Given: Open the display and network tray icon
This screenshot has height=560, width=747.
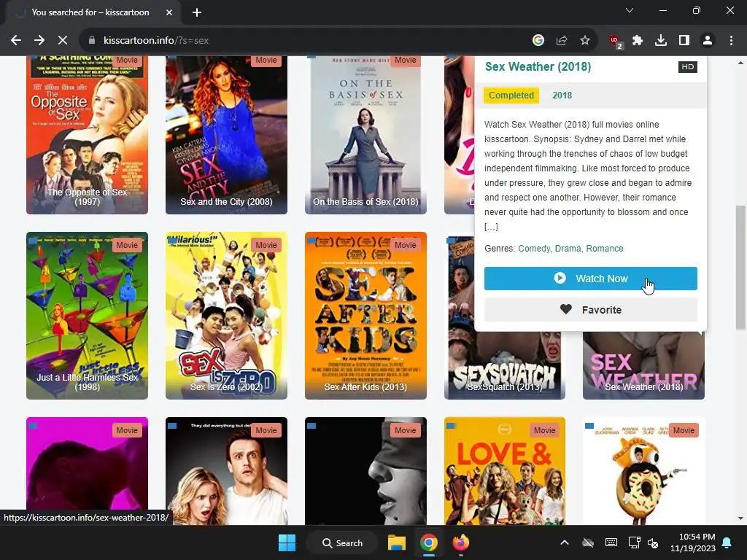Looking at the screenshot, I should (x=634, y=542).
